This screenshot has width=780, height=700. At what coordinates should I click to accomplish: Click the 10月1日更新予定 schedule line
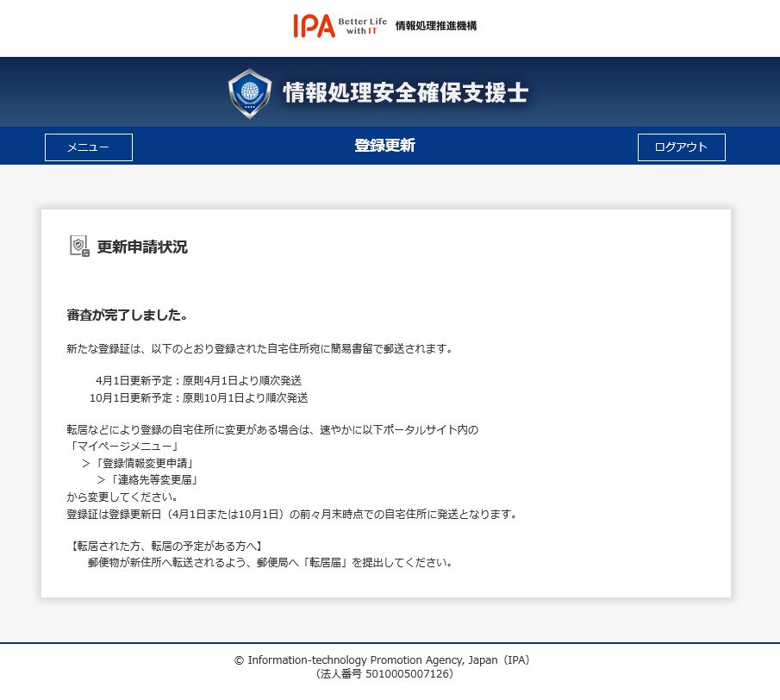click(198, 398)
